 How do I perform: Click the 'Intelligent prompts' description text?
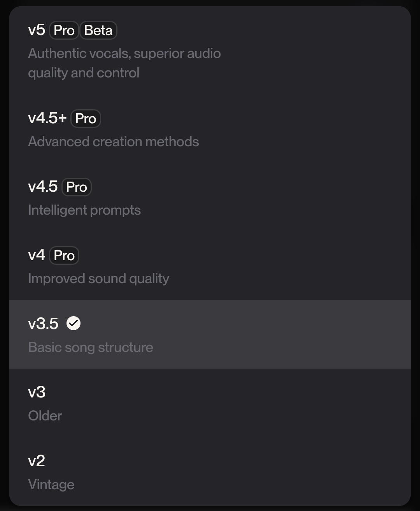pos(84,210)
